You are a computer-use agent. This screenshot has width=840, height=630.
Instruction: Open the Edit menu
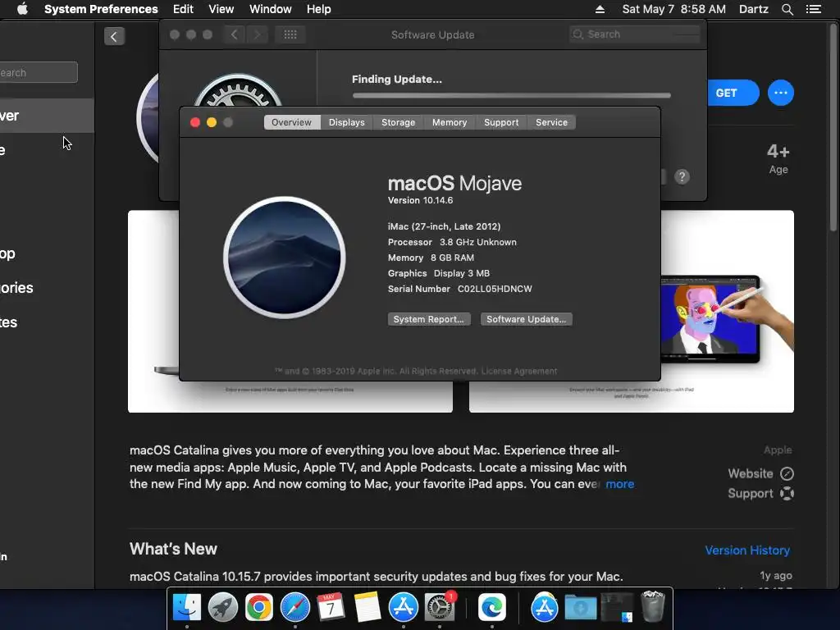[183, 9]
